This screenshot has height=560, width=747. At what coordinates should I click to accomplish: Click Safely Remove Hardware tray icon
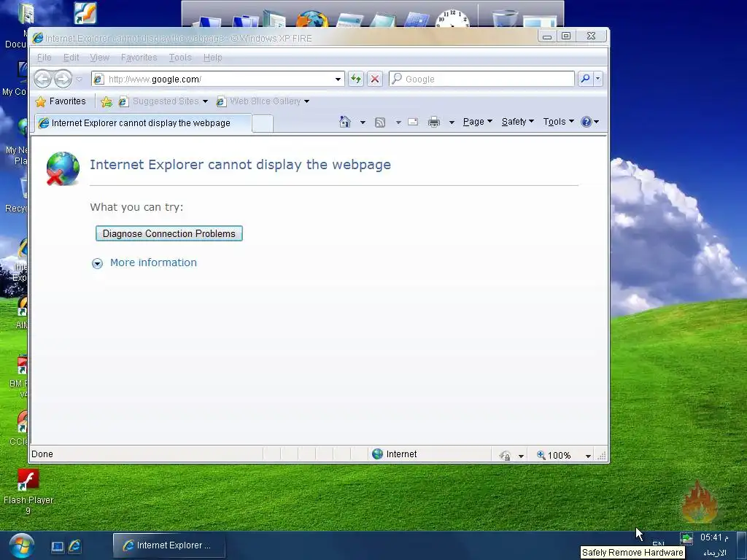(x=686, y=539)
